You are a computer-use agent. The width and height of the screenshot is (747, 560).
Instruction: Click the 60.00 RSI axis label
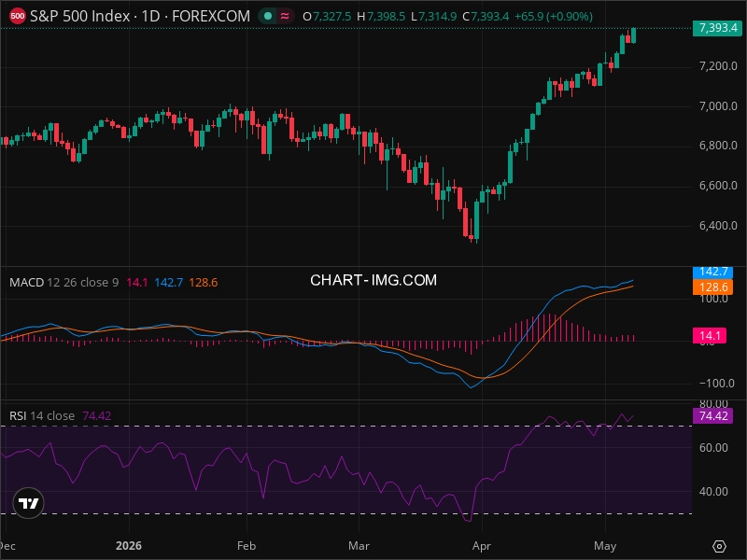tap(713, 448)
